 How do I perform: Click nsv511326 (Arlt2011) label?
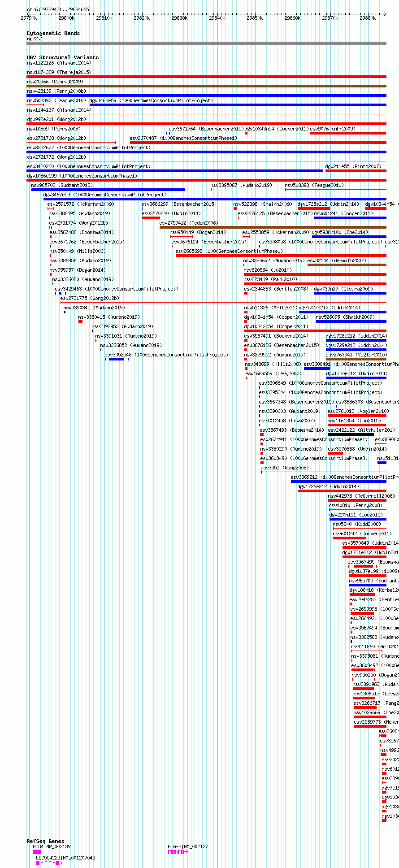(x=271, y=308)
